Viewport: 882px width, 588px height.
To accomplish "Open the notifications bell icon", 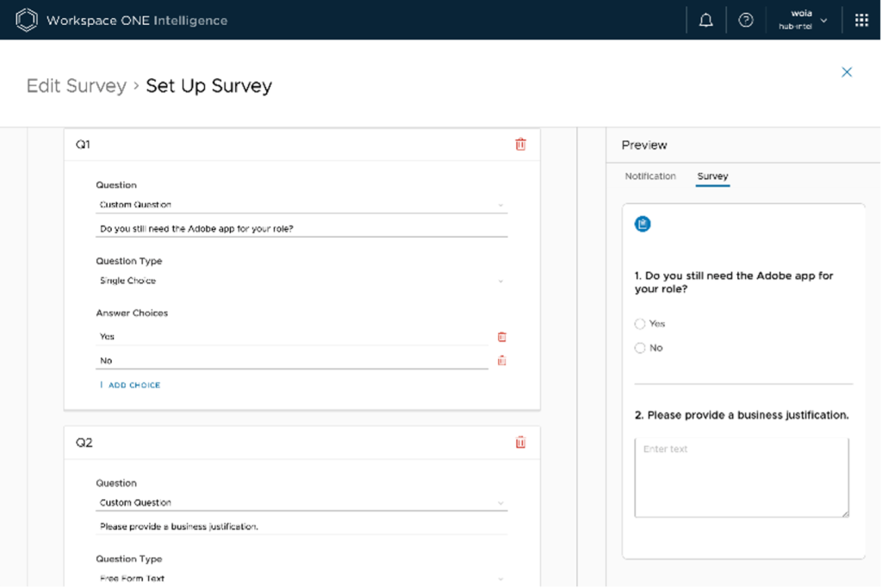I will (705, 20).
